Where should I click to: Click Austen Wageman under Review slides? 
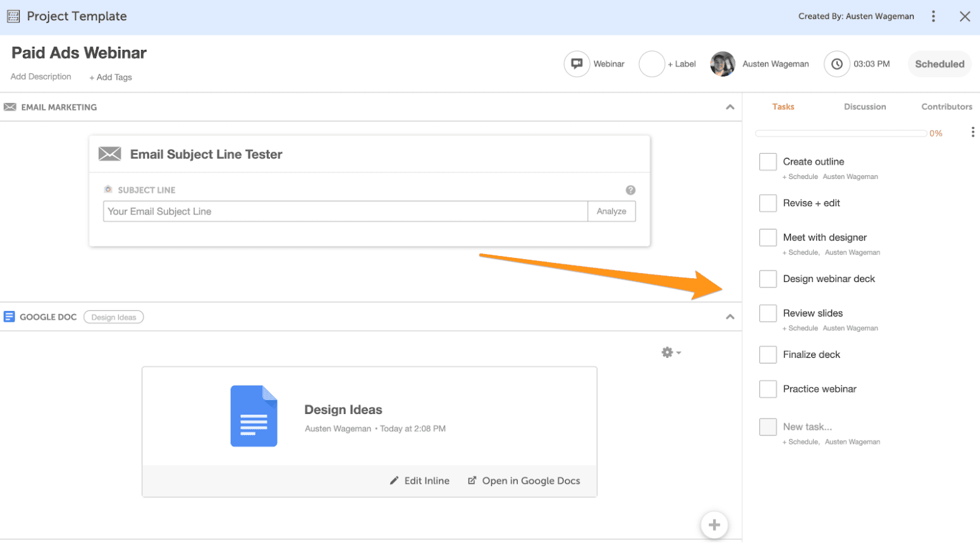[x=850, y=329]
